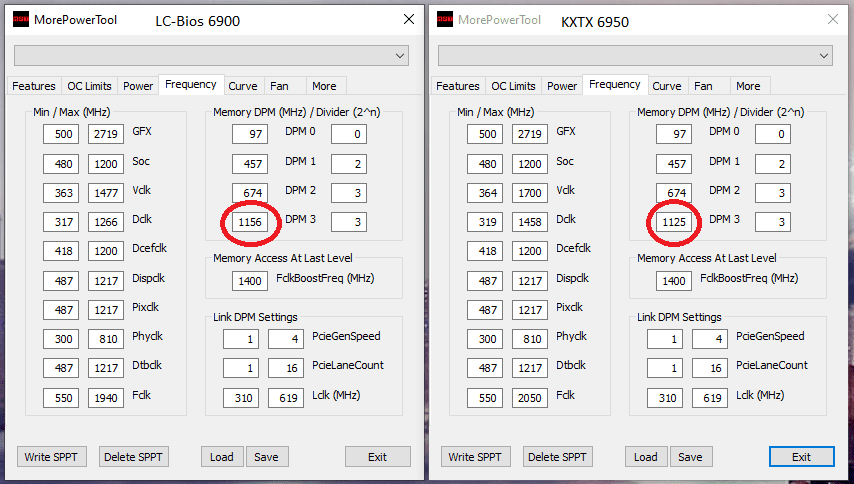Viewport: 854px width, 484px height.
Task: Select Power tab in LC-Bios 6900 window
Action: (x=138, y=86)
